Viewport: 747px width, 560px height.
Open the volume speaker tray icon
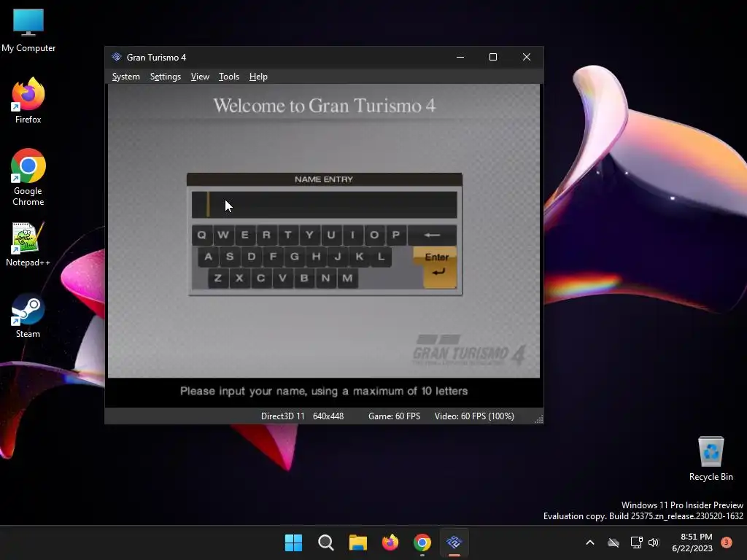pyautogui.click(x=654, y=542)
